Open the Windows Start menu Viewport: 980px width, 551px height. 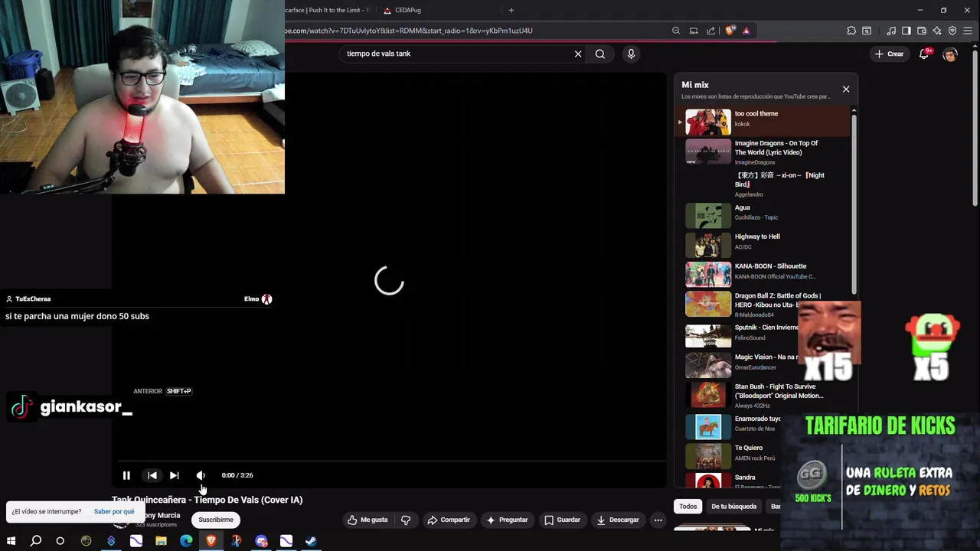point(11,541)
